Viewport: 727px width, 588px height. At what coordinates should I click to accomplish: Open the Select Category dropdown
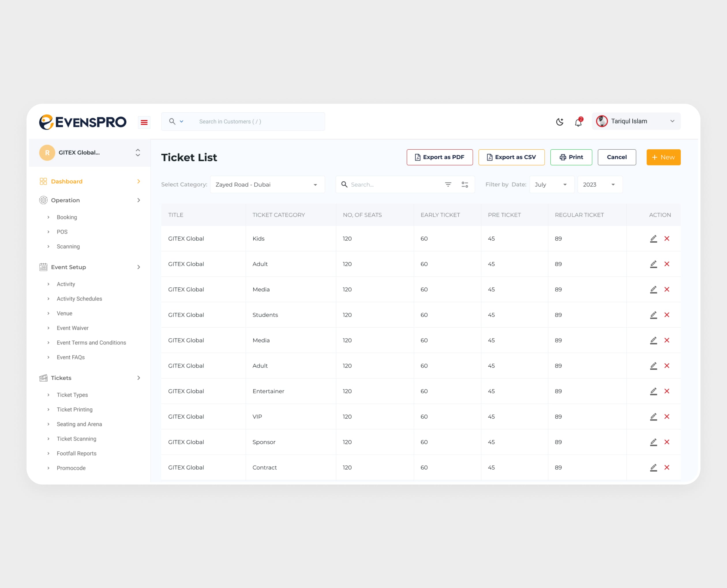point(267,184)
